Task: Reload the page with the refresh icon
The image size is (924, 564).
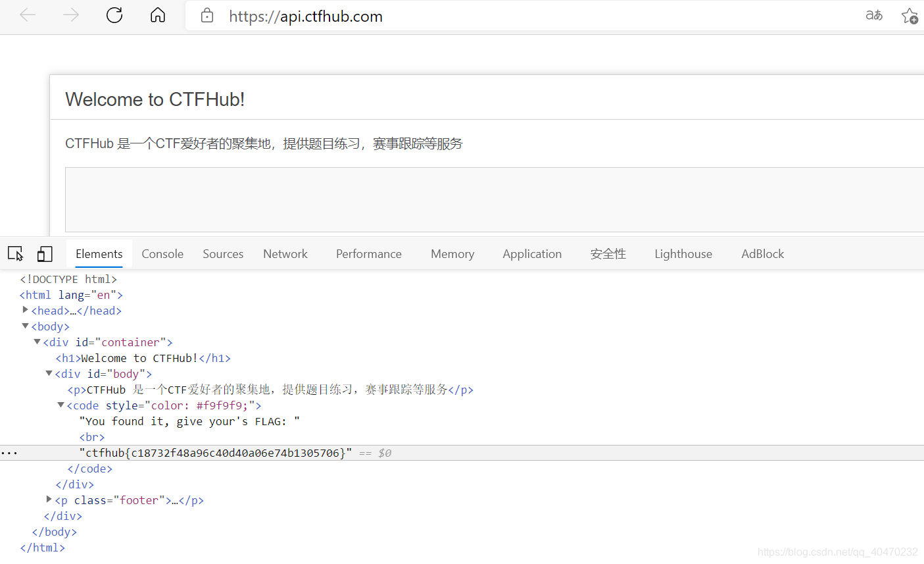Action: [x=114, y=15]
